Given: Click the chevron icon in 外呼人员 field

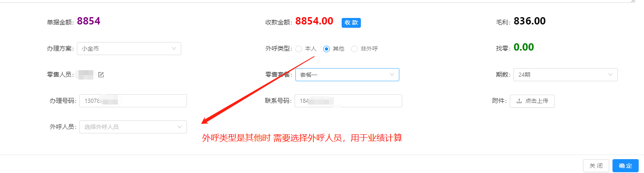Looking at the screenshot, I should pyautogui.click(x=180, y=127).
